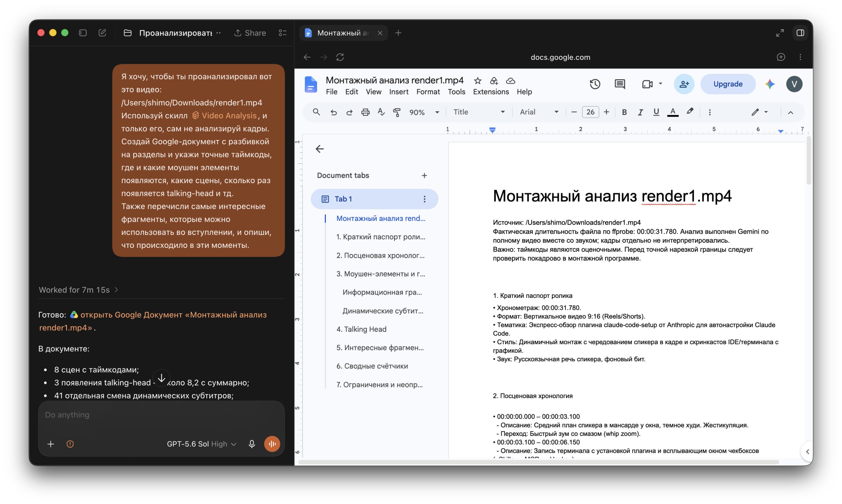Open version history clock icon
The width and height of the screenshot is (842, 504).
pos(595,84)
